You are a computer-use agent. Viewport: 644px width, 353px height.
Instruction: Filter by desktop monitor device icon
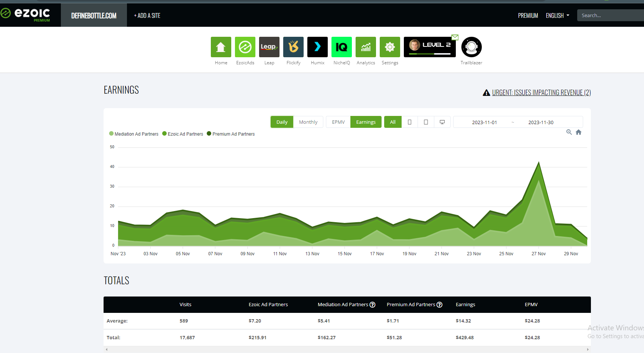tap(442, 122)
